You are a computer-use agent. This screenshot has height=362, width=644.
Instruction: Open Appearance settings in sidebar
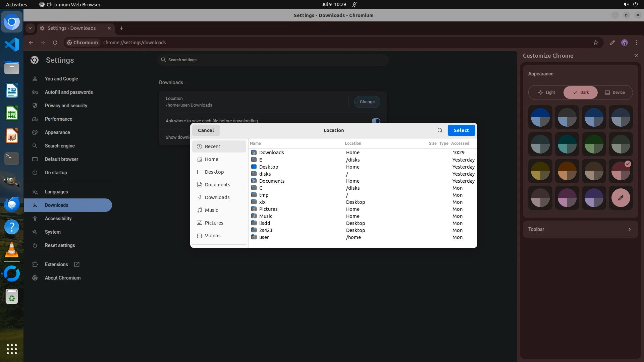coord(57,132)
